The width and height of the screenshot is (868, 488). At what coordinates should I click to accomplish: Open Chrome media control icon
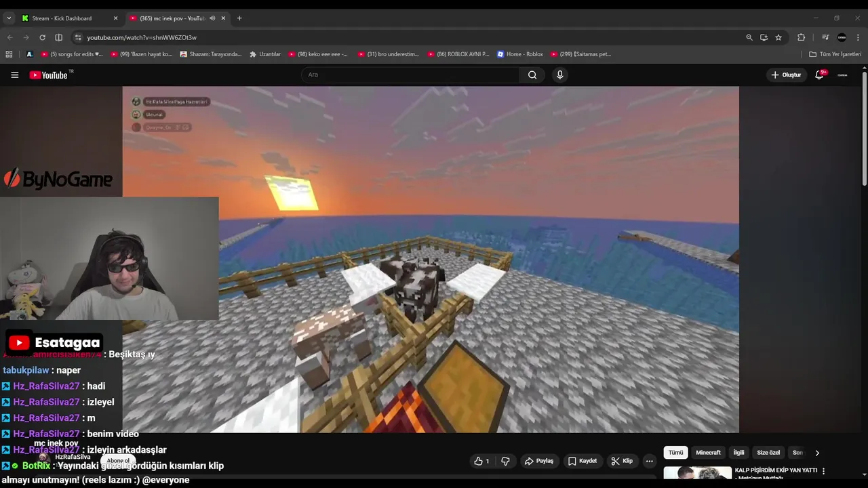tap(825, 37)
